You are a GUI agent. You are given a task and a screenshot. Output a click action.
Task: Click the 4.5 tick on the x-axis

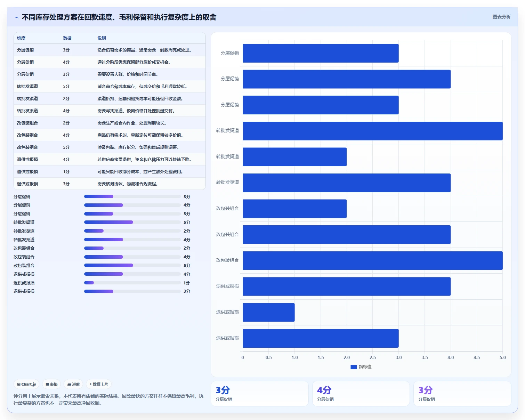click(476, 357)
